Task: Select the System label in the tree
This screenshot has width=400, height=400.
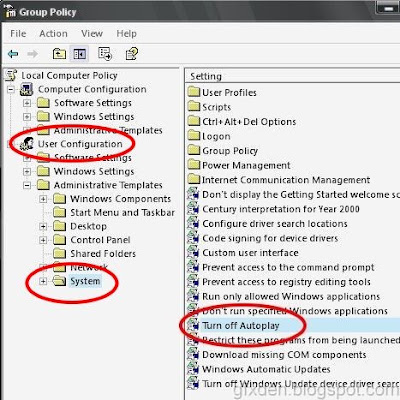Action: [x=85, y=281]
